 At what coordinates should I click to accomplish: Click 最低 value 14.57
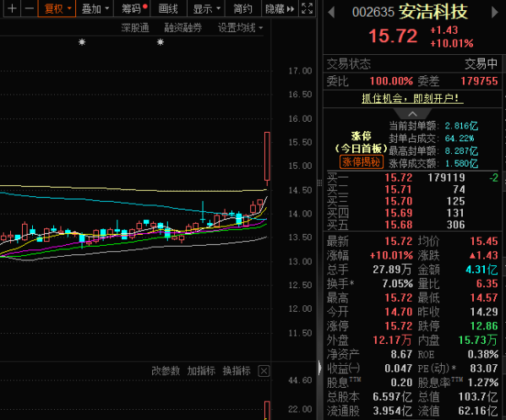point(484,297)
